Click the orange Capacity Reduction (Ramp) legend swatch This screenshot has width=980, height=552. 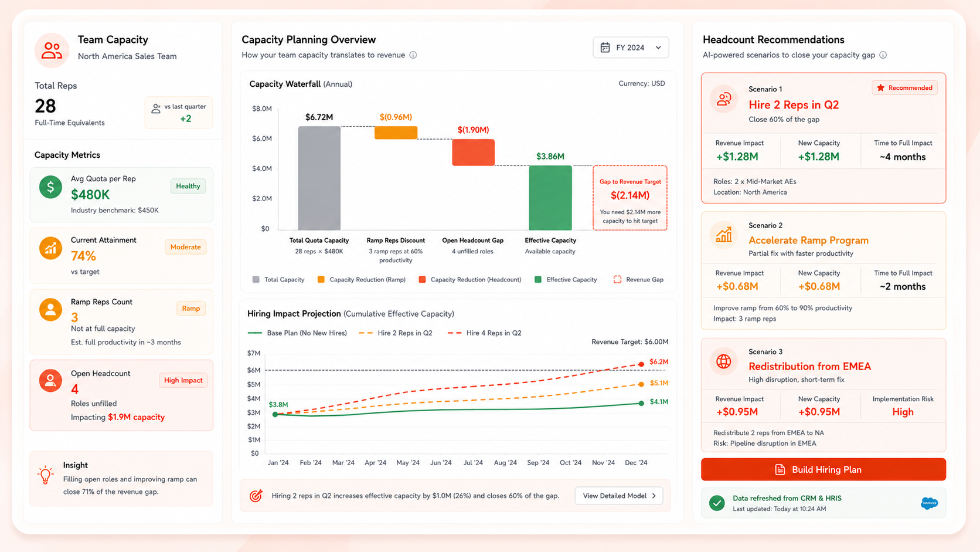tap(321, 280)
